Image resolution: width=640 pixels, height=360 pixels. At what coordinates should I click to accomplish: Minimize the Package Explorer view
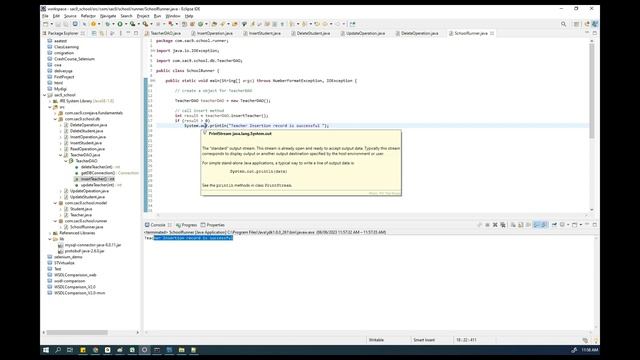(128, 33)
